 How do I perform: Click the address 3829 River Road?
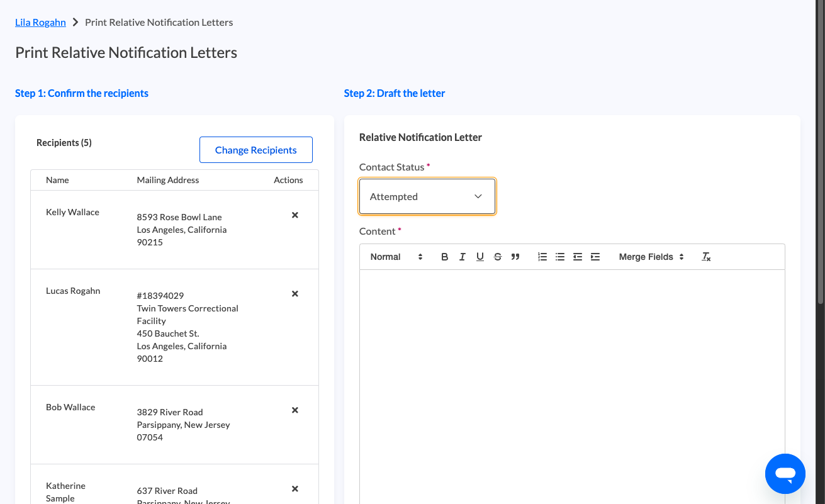[170, 412]
